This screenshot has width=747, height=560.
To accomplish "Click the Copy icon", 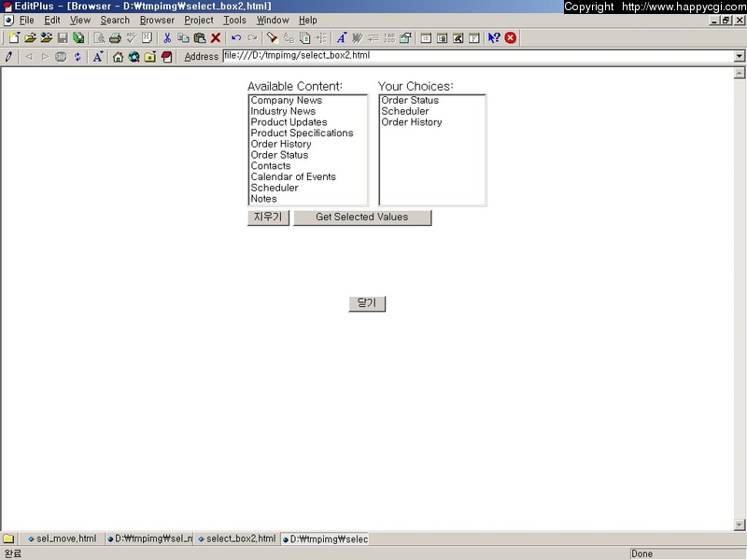I will [x=183, y=37].
